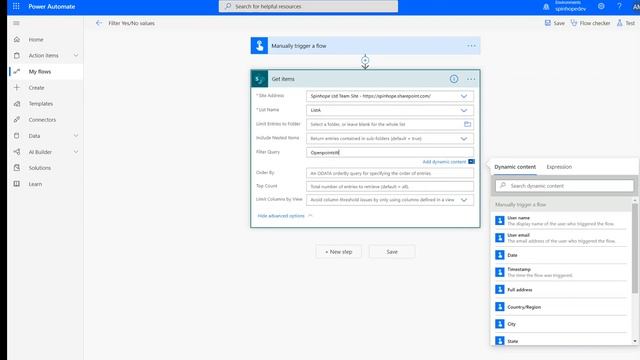Click the My flows icon

17,71
